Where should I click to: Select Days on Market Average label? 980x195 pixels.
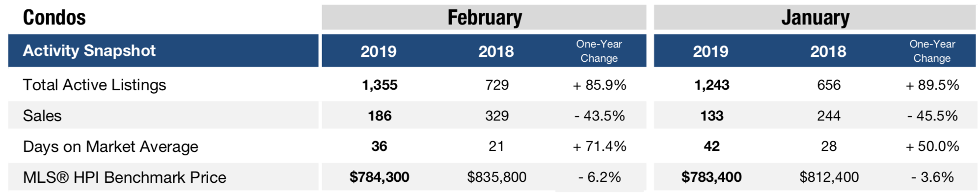(110, 146)
